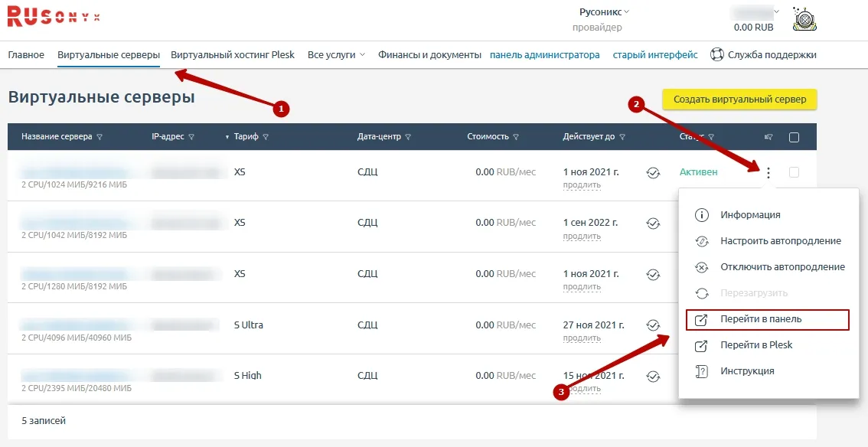Click auto-renewal status icon for 1 ноя 2021 first row

pos(653,173)
